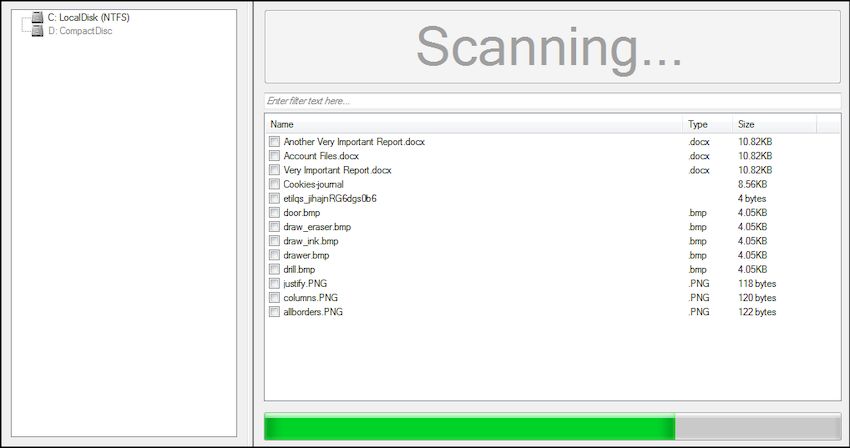
Task: Click the Scanning... banner button
Action: click(x=552, y=47)
